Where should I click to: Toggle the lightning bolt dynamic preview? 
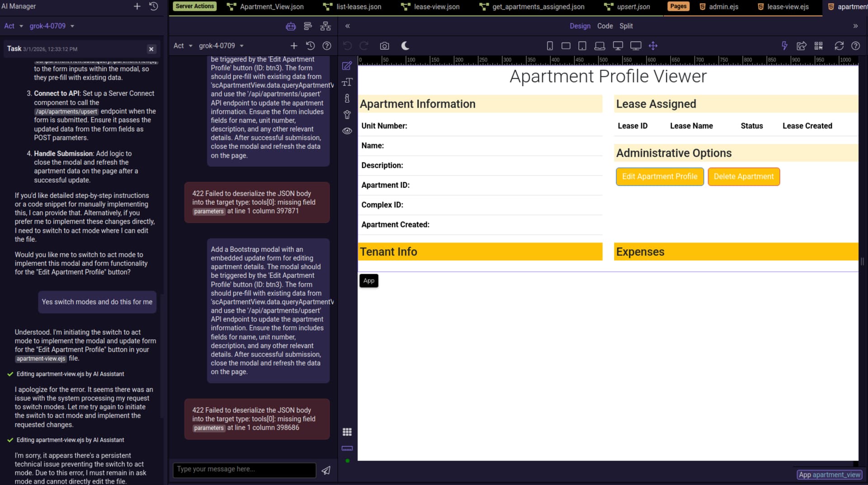[x=784, y=46]
